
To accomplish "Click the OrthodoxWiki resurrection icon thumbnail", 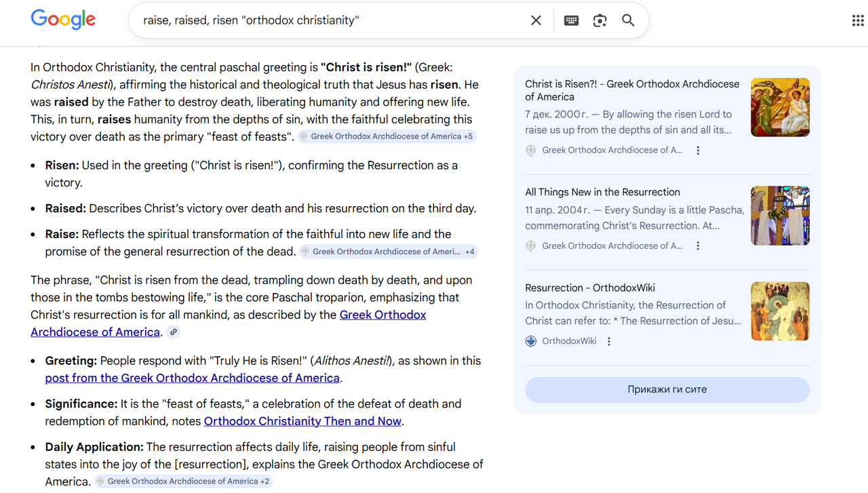I will 780,311.
